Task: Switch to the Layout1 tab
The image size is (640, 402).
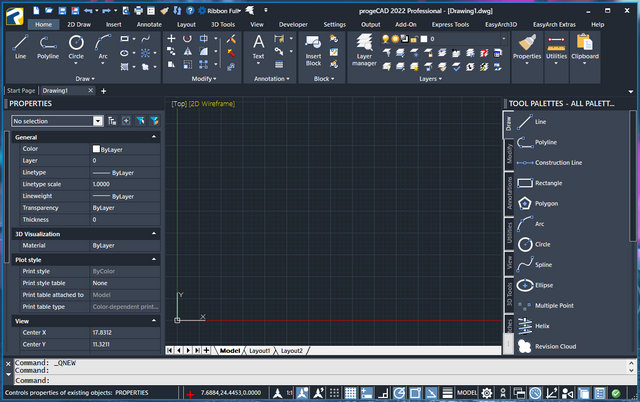Action: tap(259, 351)
